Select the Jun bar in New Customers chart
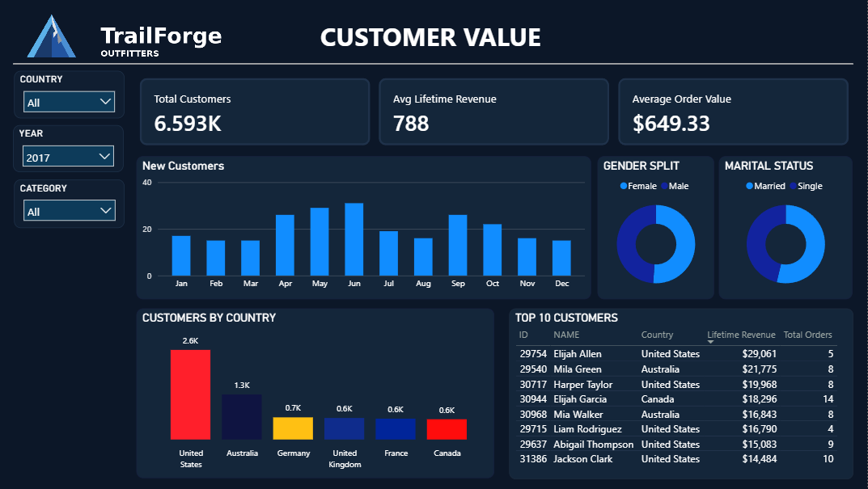Screen dimensions: 868x489 (x=354, y=239)
